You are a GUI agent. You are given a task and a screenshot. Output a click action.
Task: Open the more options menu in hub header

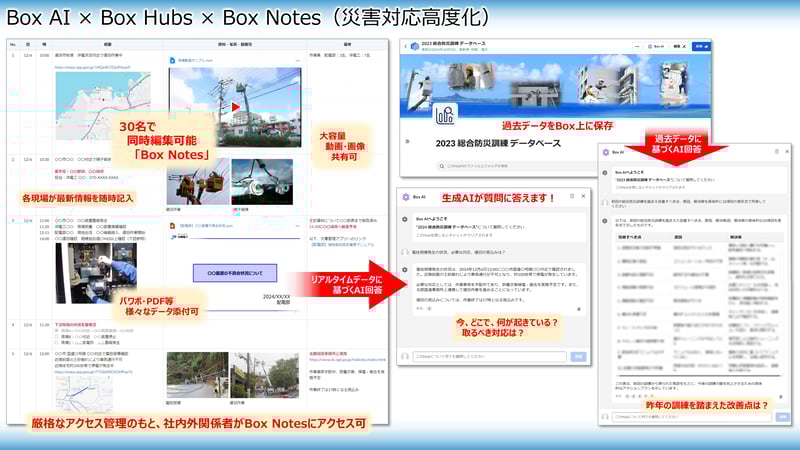tap(637, 46)
